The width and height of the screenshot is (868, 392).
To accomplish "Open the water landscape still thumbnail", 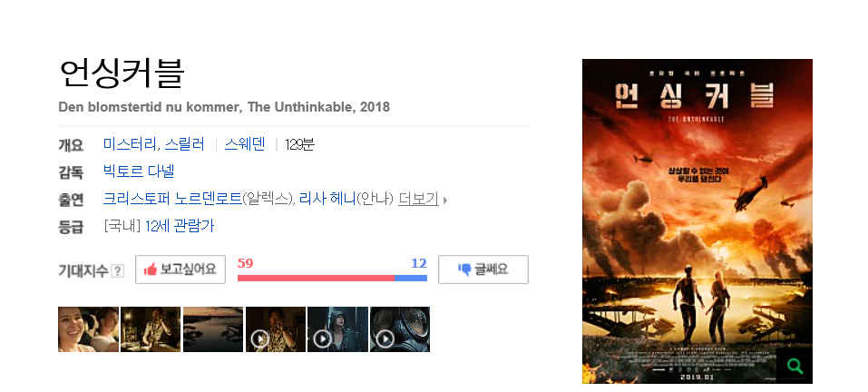I will coord(213,329).
